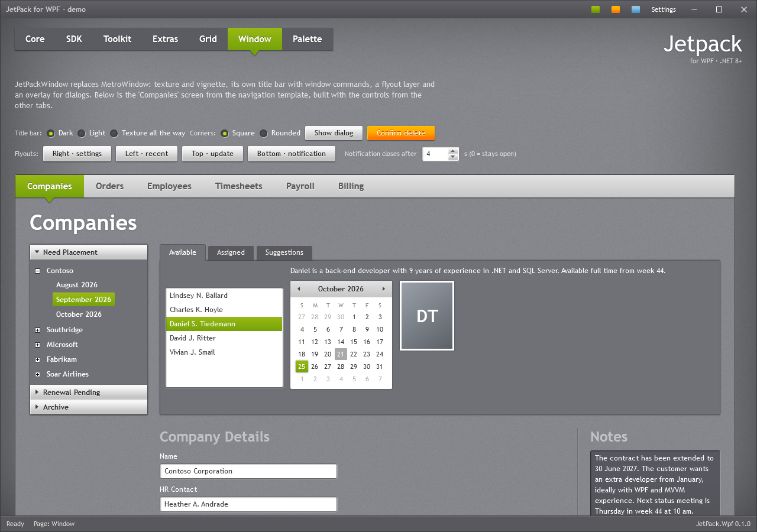Screen dimensions: 757x532
Task: Expand the Fabrikam tree node
Action: point(38,359)
